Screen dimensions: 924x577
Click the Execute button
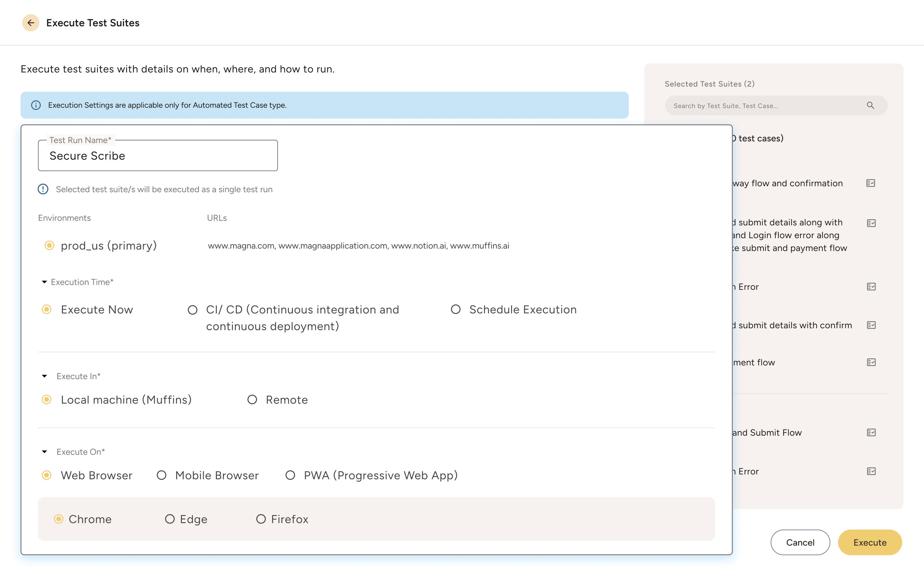pyautogui.click(x=869, y=542)
